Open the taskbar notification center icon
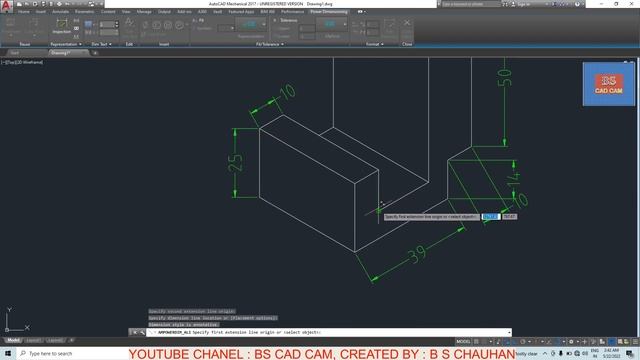The width and height of the screenshot is (640, 360). pos(630,353)
